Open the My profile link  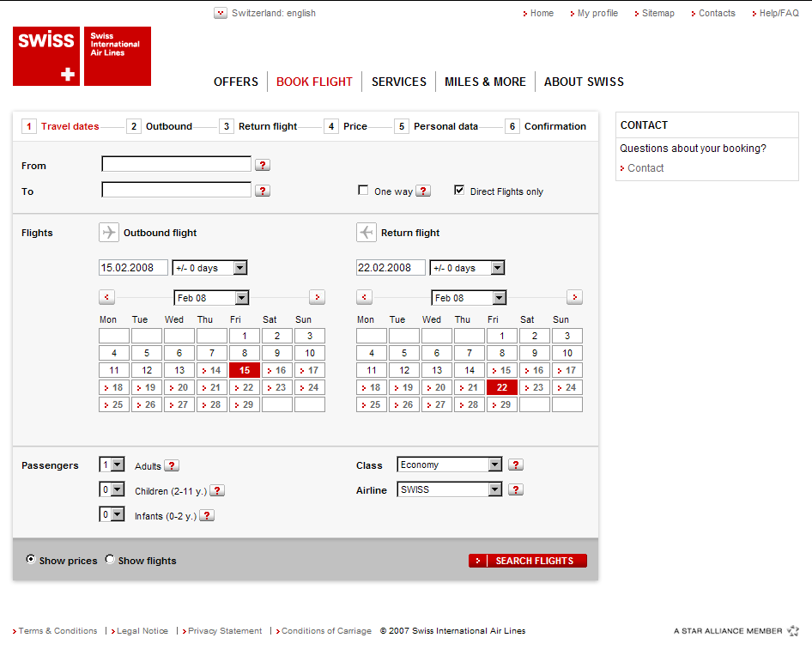click(x=594, y=13)
